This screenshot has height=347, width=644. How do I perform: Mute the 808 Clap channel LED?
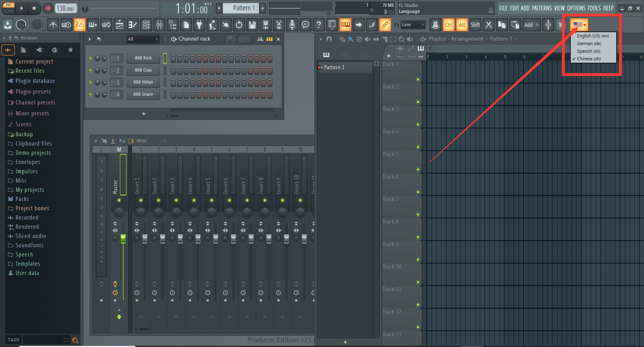point(91,70)
